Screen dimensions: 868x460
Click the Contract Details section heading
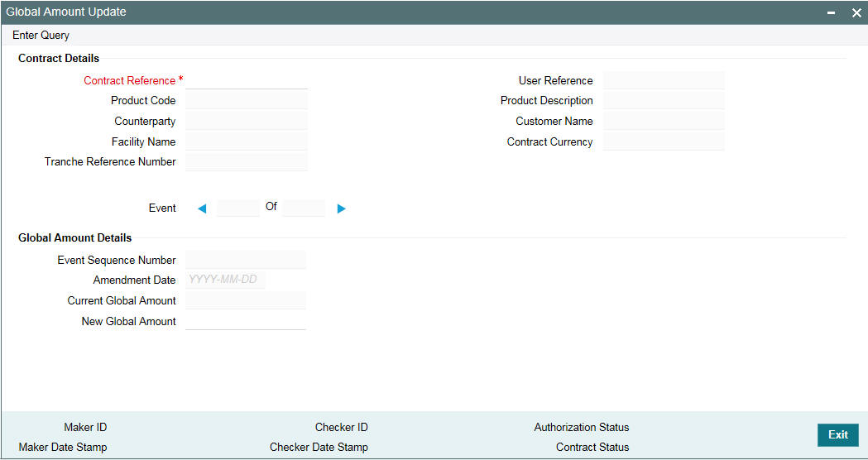point(59,58)
